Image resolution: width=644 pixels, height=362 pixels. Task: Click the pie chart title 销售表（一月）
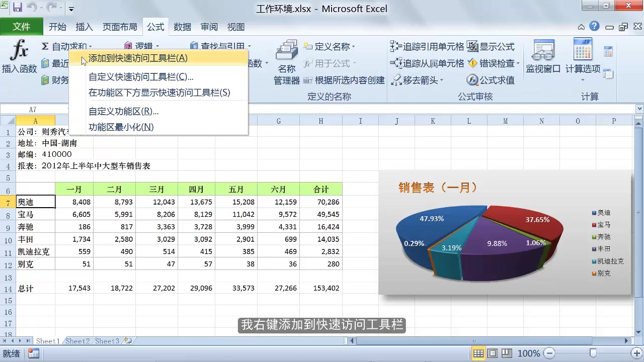point(438,188)
